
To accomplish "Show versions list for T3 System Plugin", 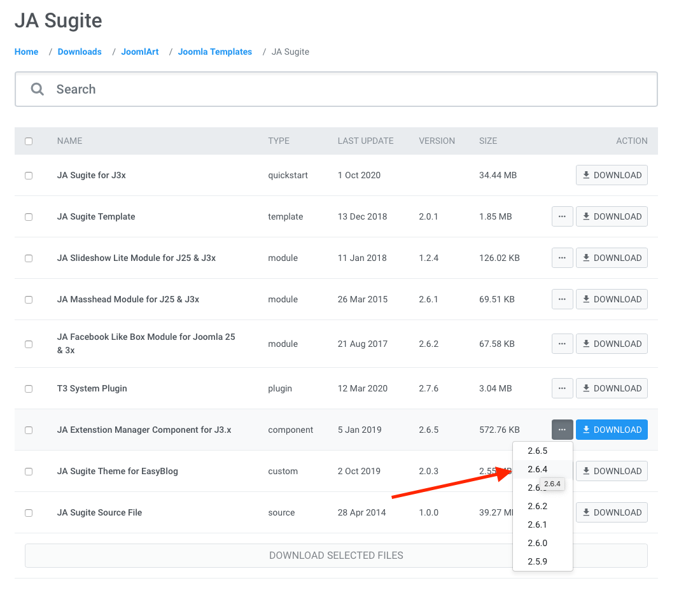I will click(x=562, y=388).
